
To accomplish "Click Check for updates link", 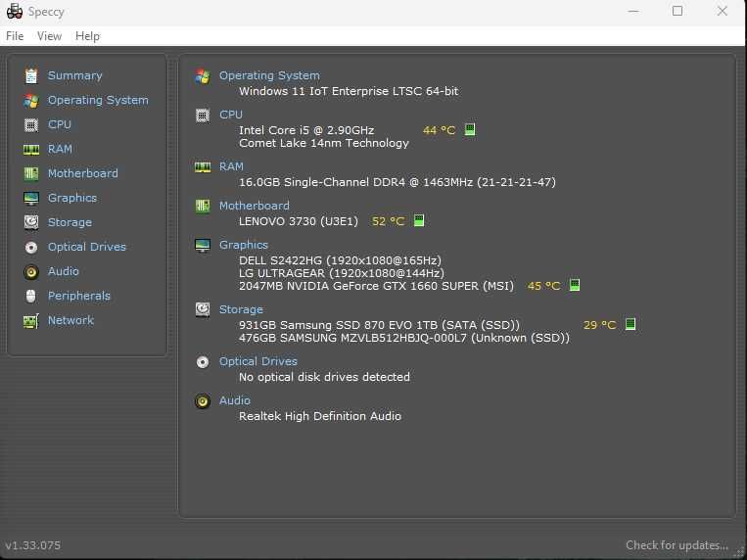I will pyautogui.click(x=677, y=545).
